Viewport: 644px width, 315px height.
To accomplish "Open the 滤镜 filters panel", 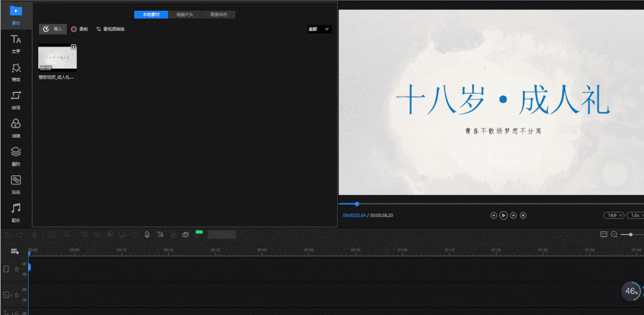I will click(x=16, y=128).
